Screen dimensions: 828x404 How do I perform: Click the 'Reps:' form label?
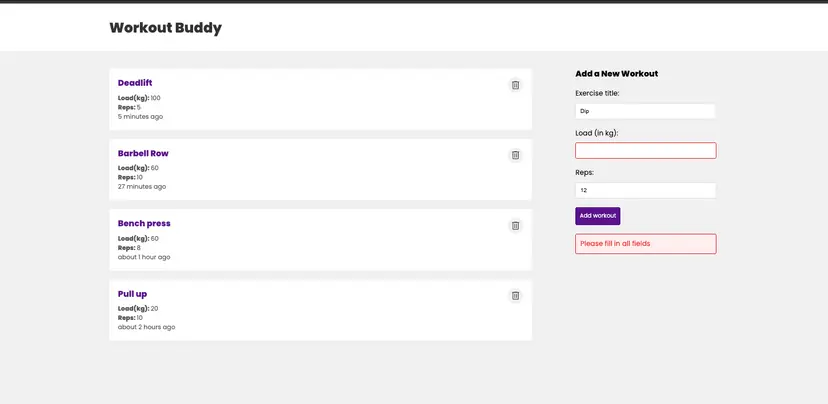(x=584, y=172)
